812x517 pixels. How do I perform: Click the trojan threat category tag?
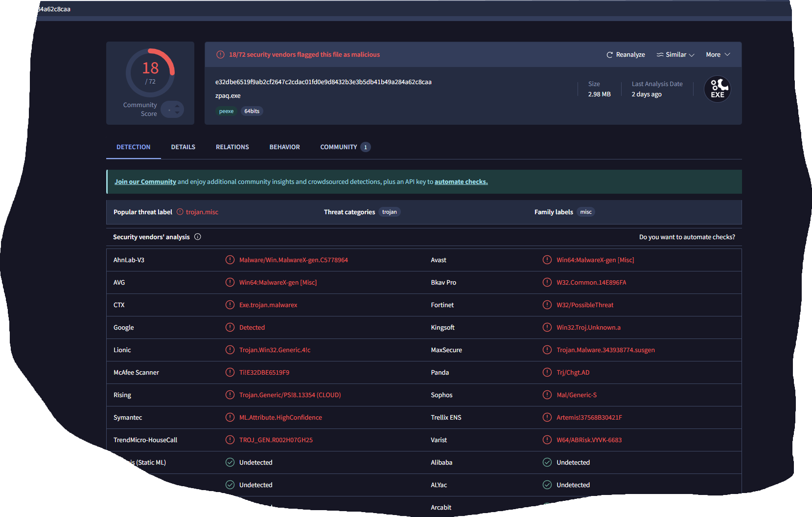point(390,212)
